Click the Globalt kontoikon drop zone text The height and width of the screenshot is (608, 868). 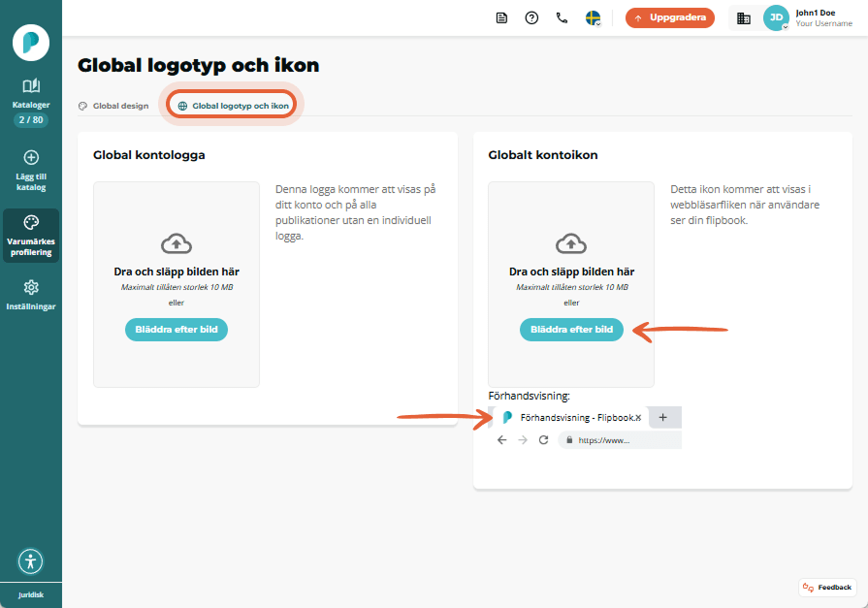[571, 272]
